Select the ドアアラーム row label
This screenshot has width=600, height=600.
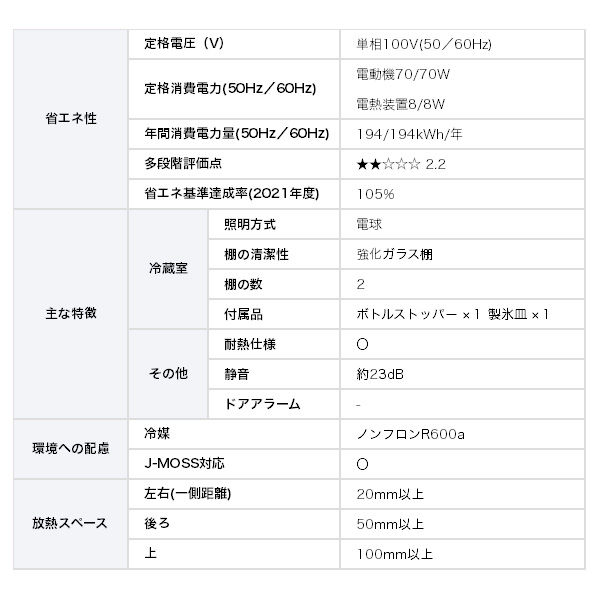point(262,404)
